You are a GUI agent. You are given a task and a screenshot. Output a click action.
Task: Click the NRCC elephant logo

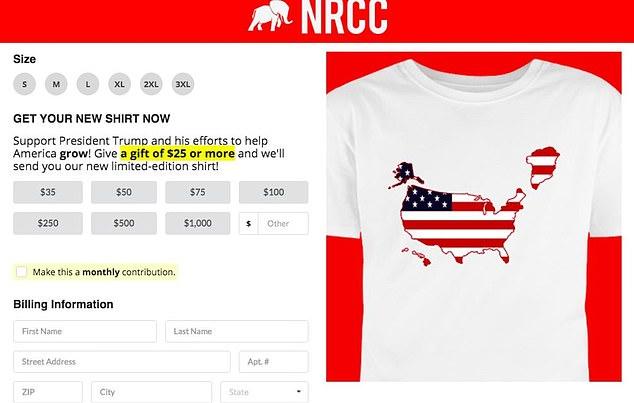(x=270, y=16)
